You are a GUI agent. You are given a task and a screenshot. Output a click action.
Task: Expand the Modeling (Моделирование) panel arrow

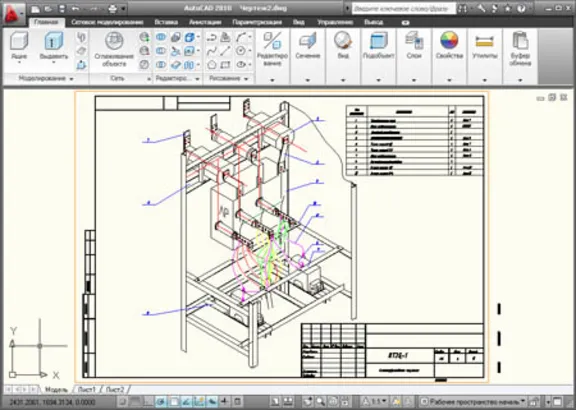(x=72, y=79)
